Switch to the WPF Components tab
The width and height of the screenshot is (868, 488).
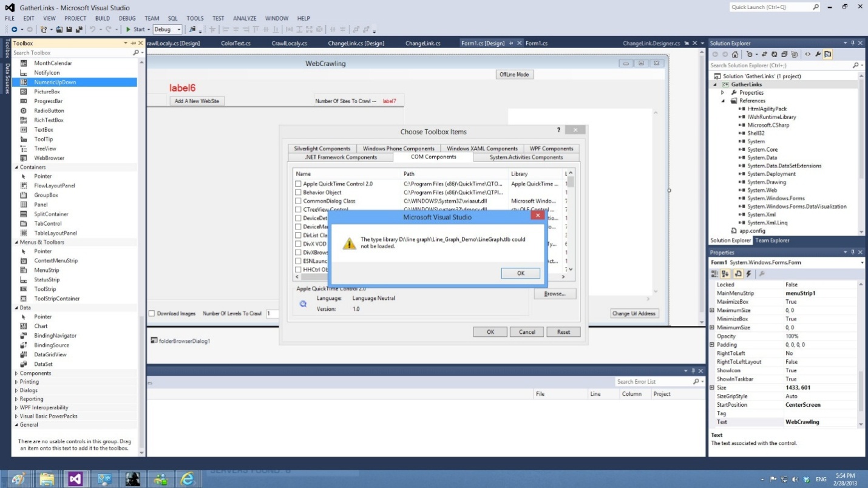tap(551, 149)
